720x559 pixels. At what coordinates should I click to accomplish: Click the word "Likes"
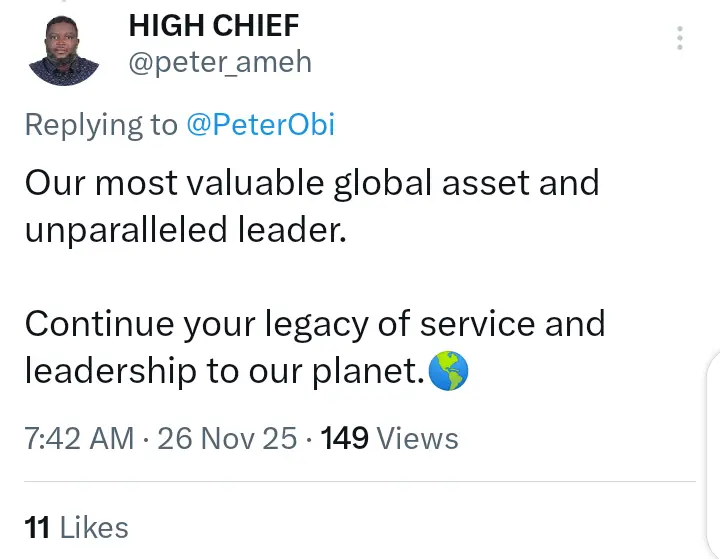pyautogui.click(x=94, y=527)
